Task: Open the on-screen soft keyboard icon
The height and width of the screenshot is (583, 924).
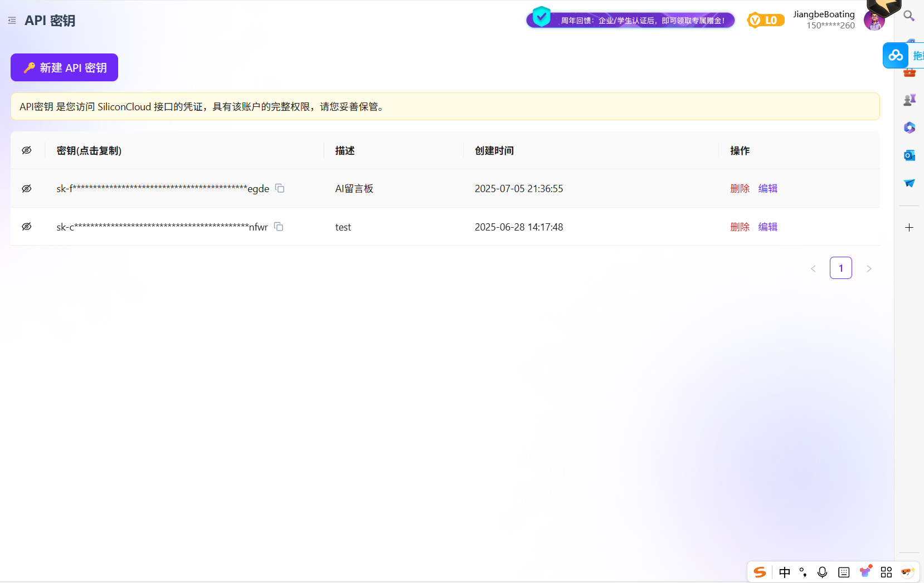Action: (844, 572)
